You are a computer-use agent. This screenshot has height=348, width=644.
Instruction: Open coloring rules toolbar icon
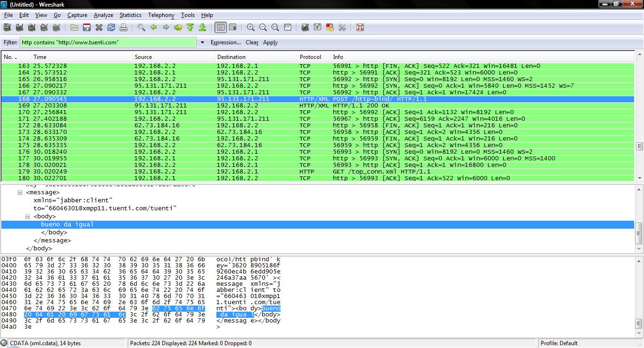point(330,27)
